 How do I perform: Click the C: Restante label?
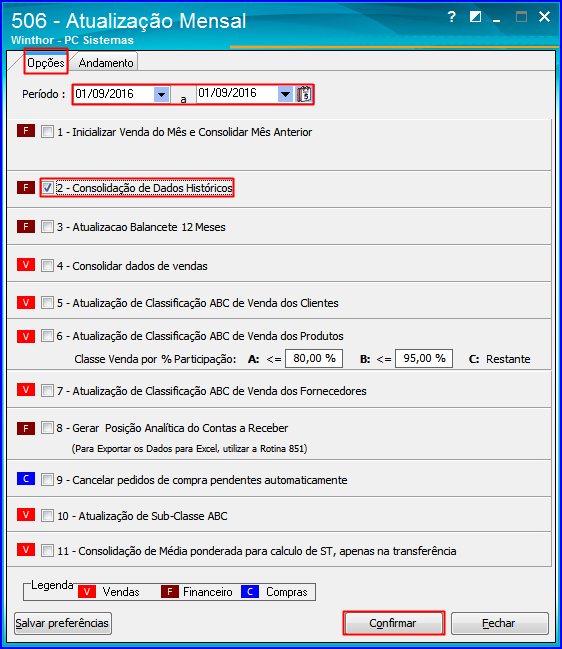[x=500, y=359]
